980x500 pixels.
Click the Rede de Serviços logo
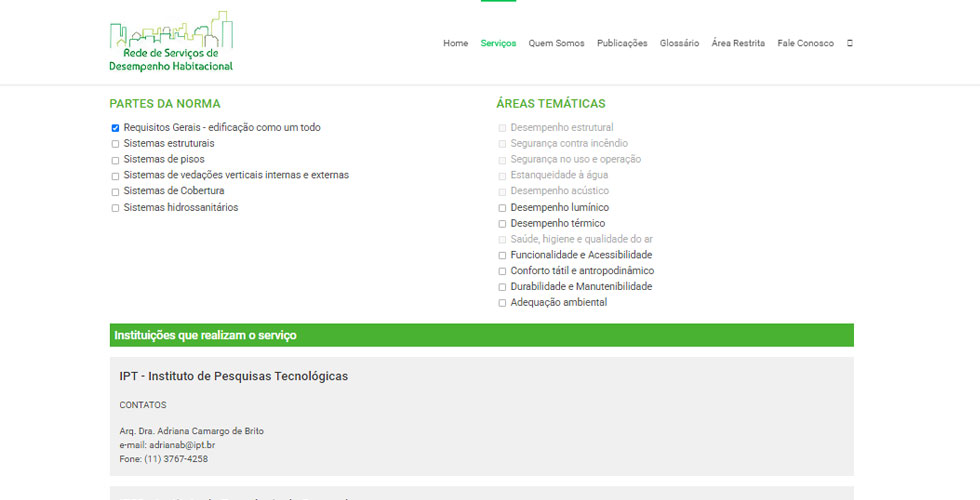point(171,42)
